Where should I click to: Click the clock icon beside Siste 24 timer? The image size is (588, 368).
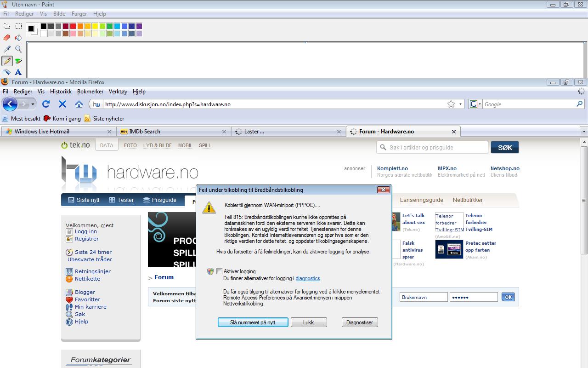pos(69,252)
